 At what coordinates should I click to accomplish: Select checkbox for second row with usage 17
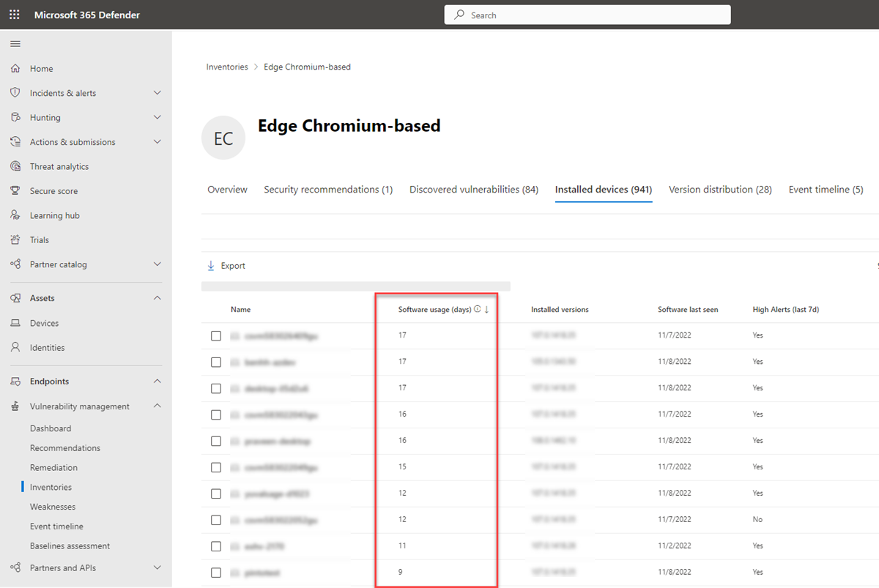(x=216, y=362)
